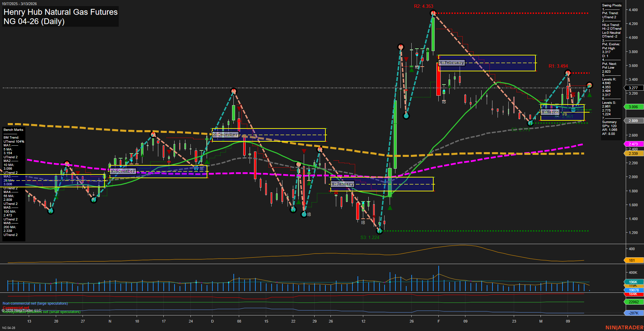Select the M:February monthly range box label
644x331 pixels.
451,63
